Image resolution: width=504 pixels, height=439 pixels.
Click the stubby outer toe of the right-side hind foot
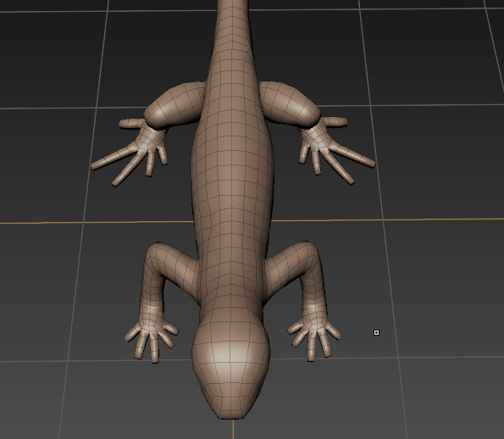pyautogui.click(x=335, y=121)
